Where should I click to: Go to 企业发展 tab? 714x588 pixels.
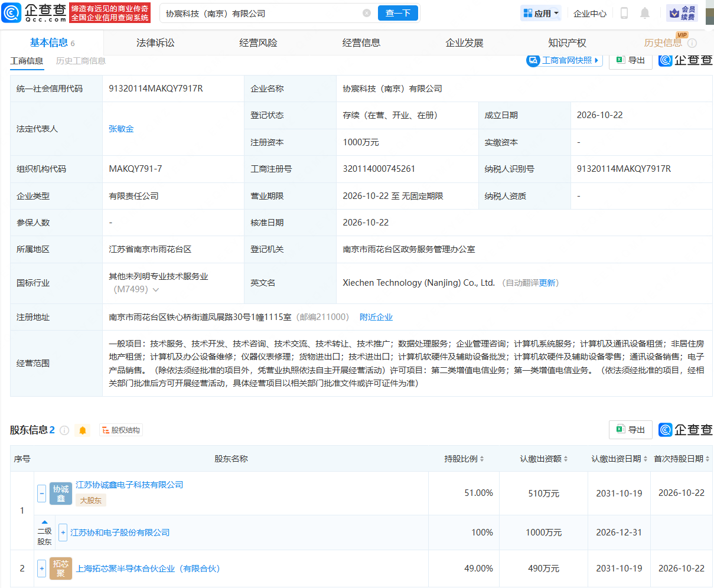464,43
